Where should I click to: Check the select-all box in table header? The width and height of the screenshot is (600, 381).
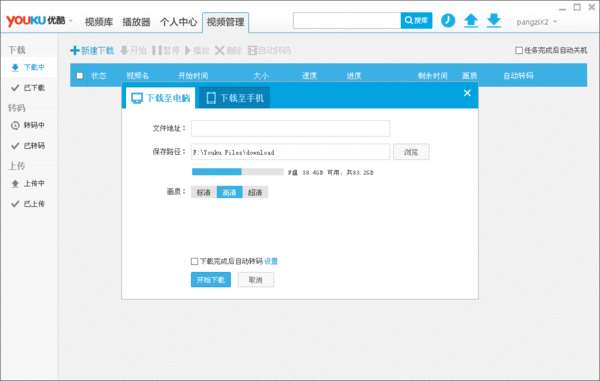click(x=80, y=76)
